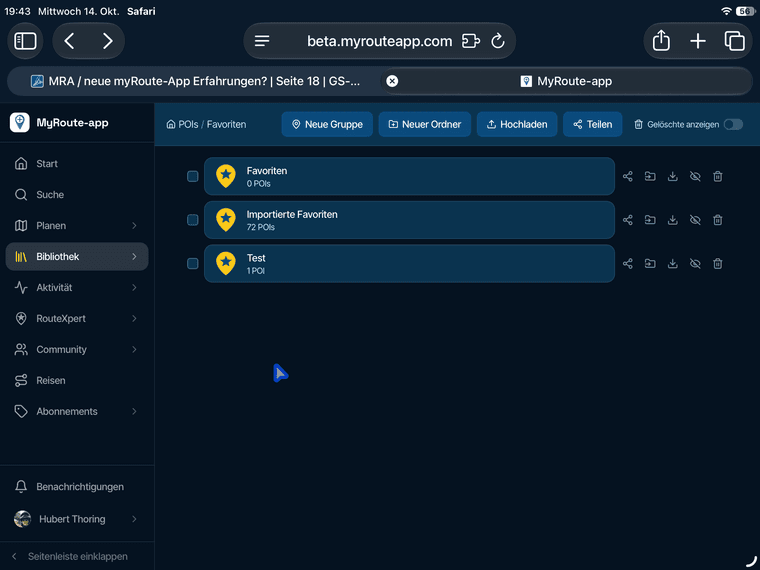Image resolution: width=760 pixels, height=570 pixels.
Task: Download the Favoriten group
Action: pos(673,176)
